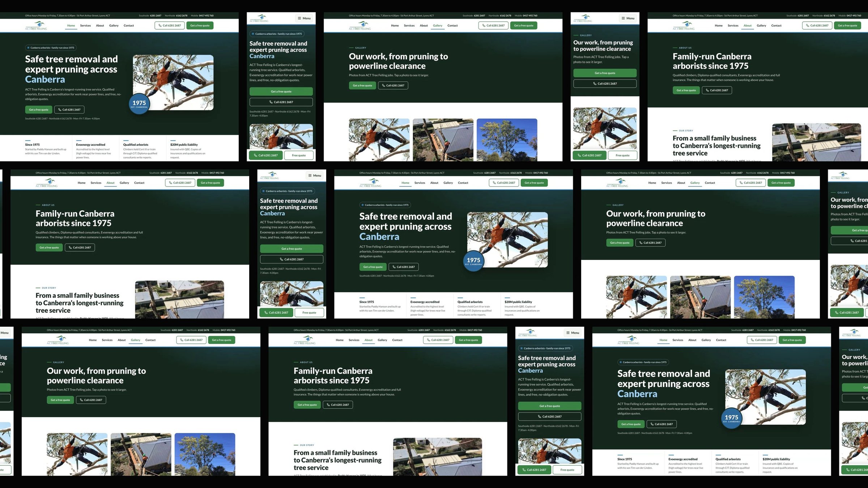Click hero Call 6281 2687, middle-row About mockup
The height and width of the screenshot is (488, 868).
(x=80, y=248)
